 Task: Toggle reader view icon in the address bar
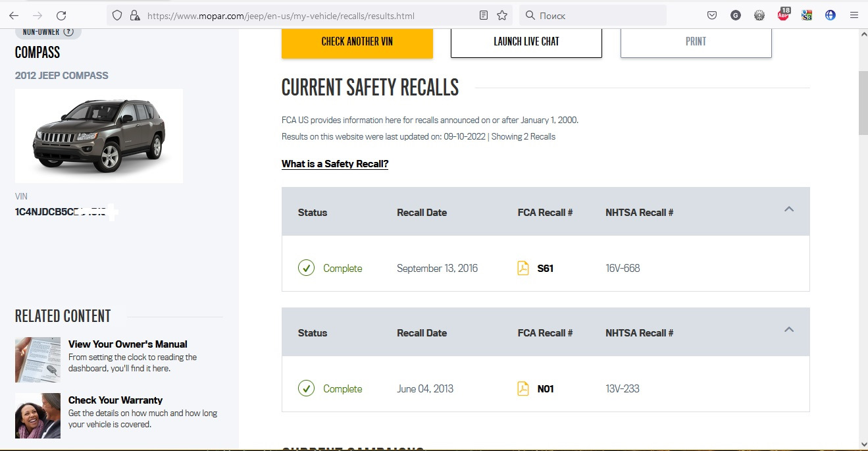tap(484, 15)
